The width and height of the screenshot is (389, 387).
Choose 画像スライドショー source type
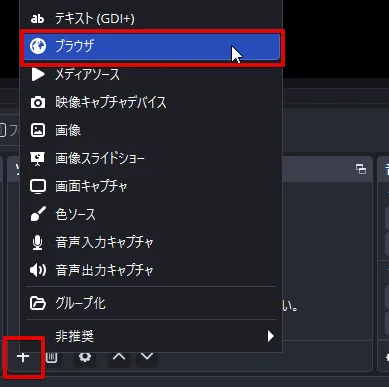151,158
